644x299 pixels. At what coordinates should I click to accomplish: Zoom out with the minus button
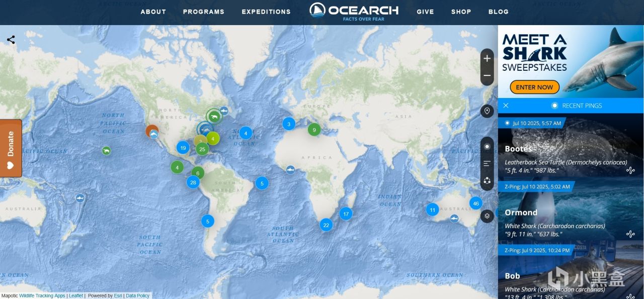(x=487, y=75)
